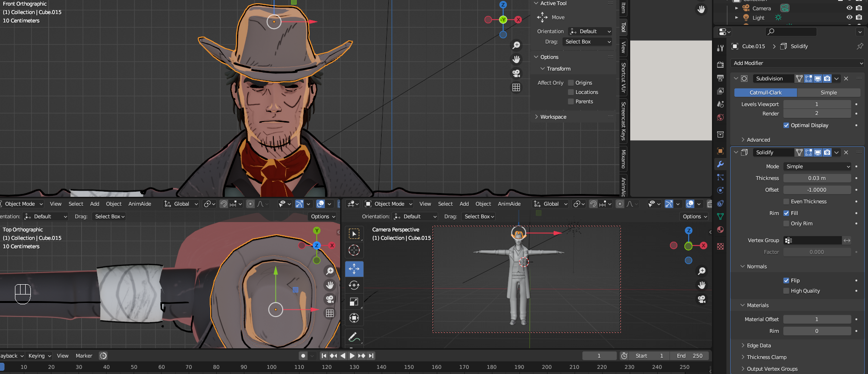Open the Output properties tab

coord(720,78)
